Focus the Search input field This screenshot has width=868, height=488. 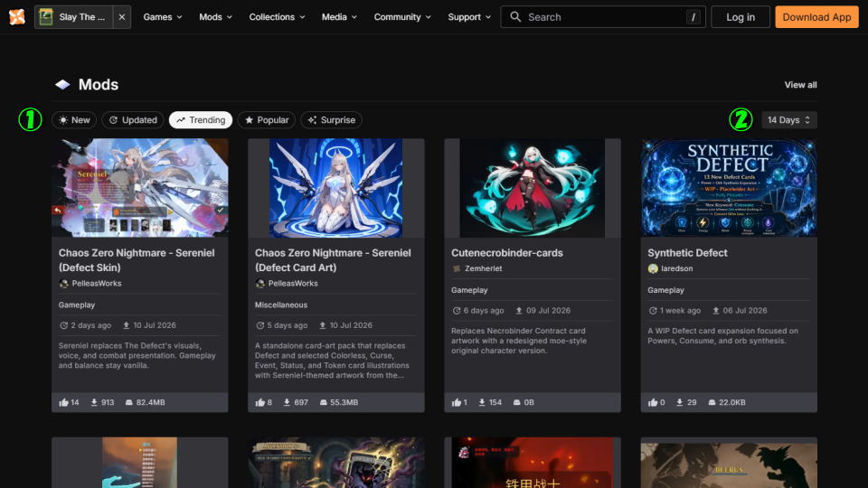(603, 17)
